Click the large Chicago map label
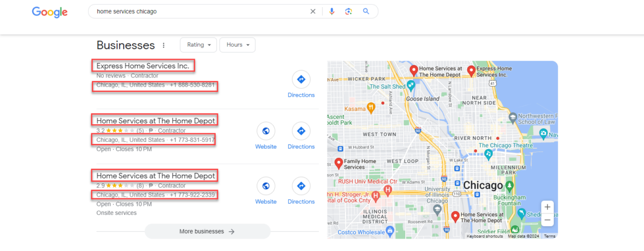Viewport: 644px width, 251px height. point(483,185)
